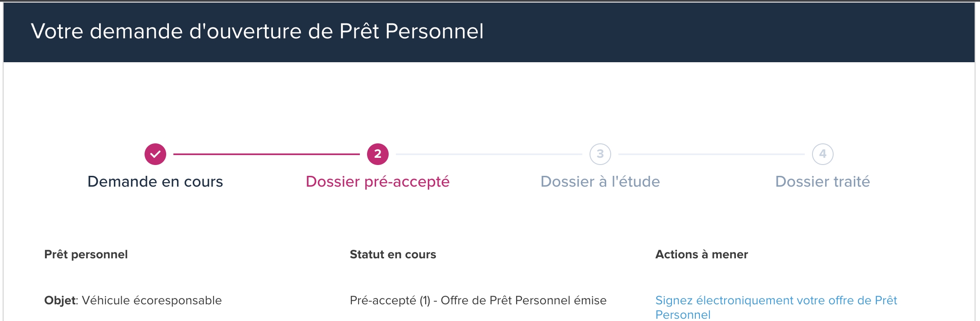Viewport: 980px width, 321px height.
Task: Click the completed step checkmark icon
Action: click(155, 154)
